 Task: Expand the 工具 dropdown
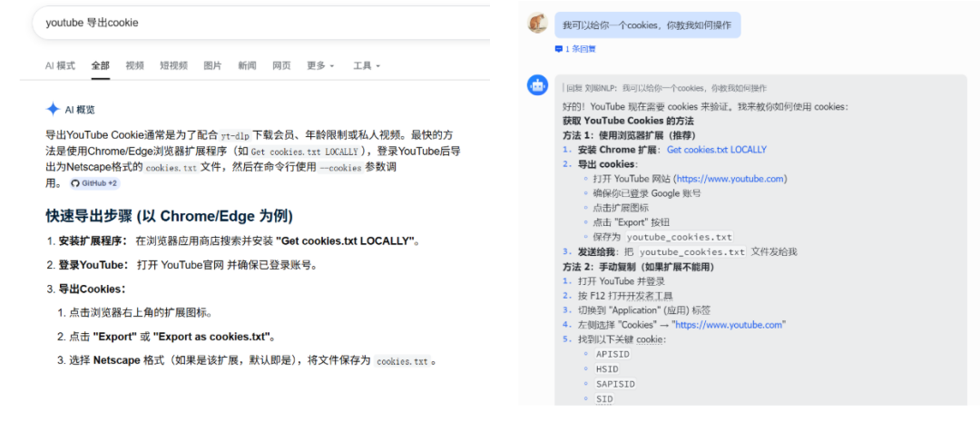click(x=367, y=65)
